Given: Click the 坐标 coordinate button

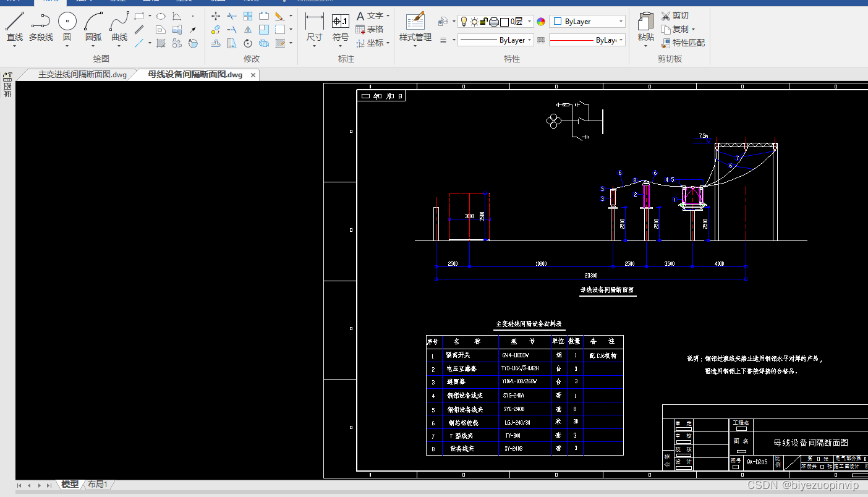Looking at the screenshot, I should click(x=370, y=43).
